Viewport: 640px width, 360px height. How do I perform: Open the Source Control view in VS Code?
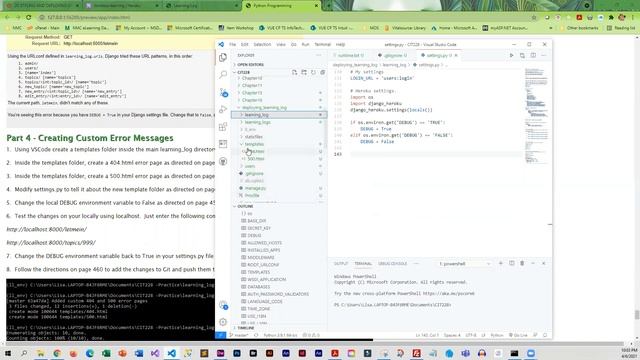[223, 92]
